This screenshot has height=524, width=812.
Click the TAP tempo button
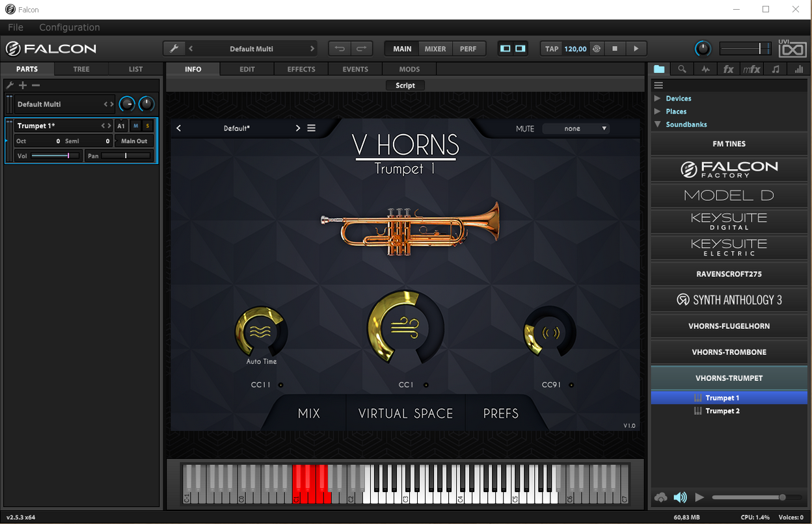coord(552,49)
